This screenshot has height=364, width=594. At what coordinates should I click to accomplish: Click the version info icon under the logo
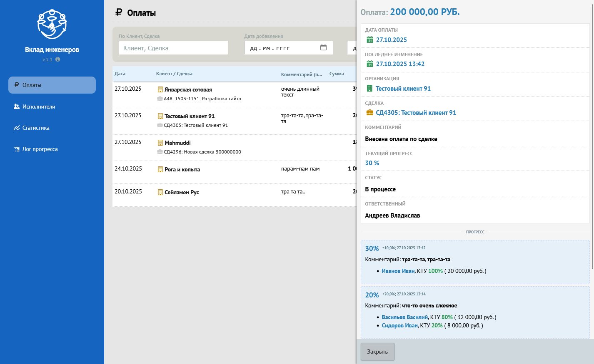[x=58, y=59]
